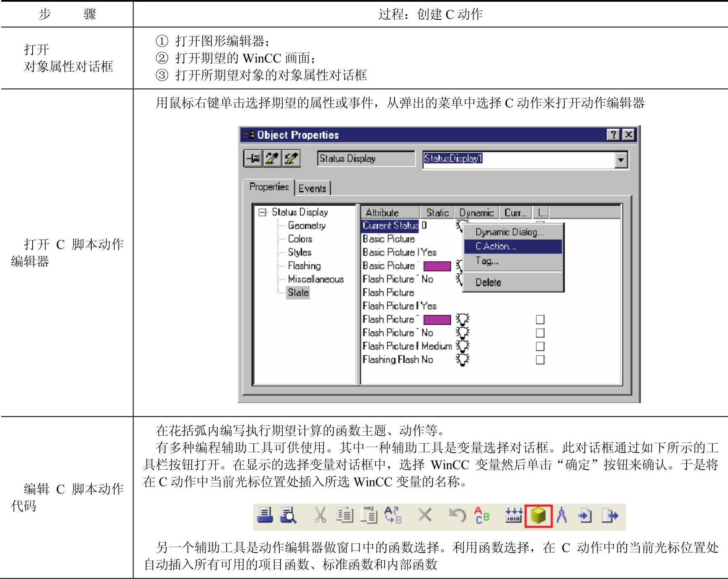Click the question mark help button
This screenshot has height=579, width=728.
(x=613, y=134)
